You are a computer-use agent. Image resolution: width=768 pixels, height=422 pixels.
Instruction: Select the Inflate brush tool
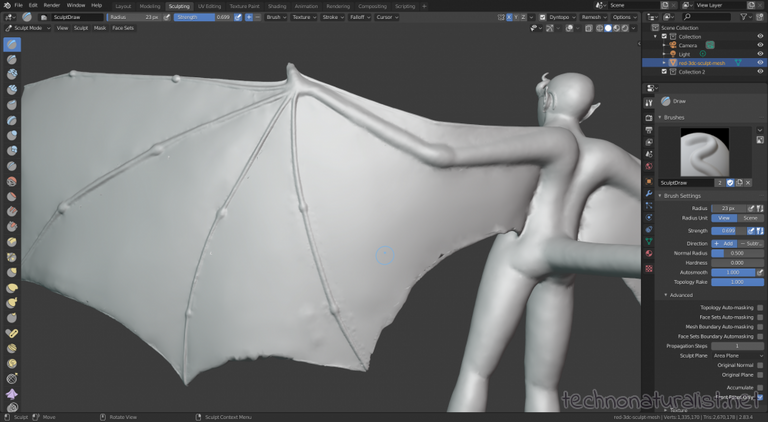(12, 136)
